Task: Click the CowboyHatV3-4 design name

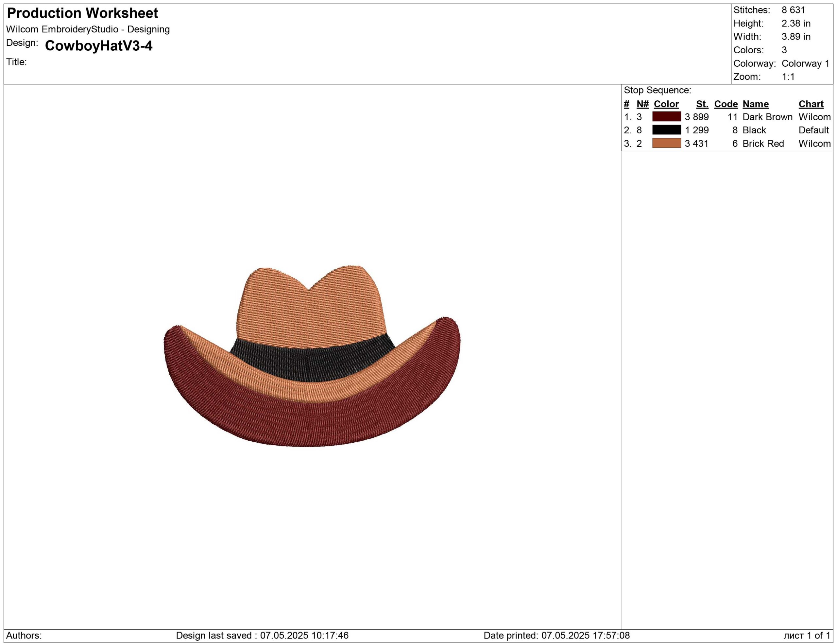Action: [98, 46]
